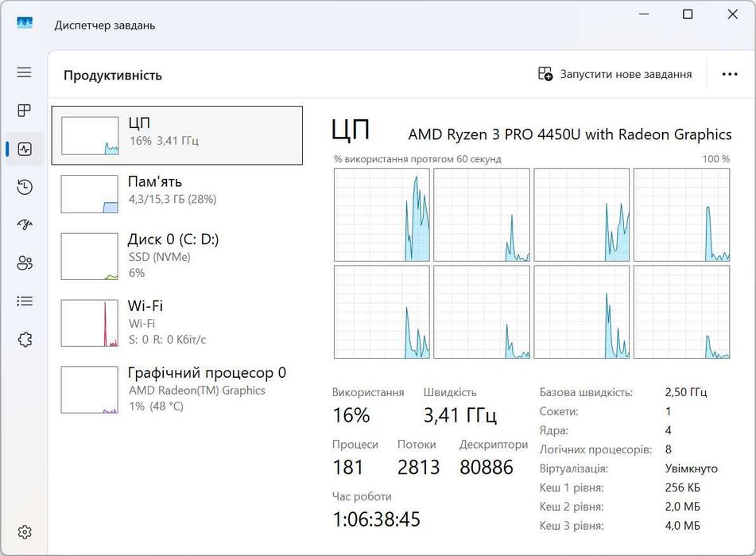
Task: Click the Базова швидкість 2,50 ГГц value
Action: (x=686, y=392)
